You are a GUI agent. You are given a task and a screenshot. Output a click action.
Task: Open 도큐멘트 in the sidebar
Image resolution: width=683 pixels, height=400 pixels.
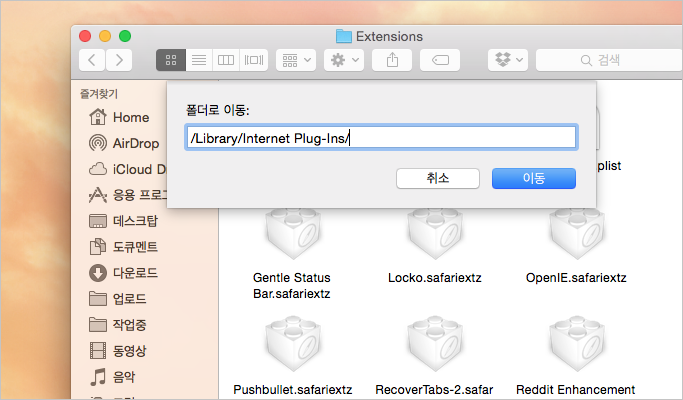123,247
